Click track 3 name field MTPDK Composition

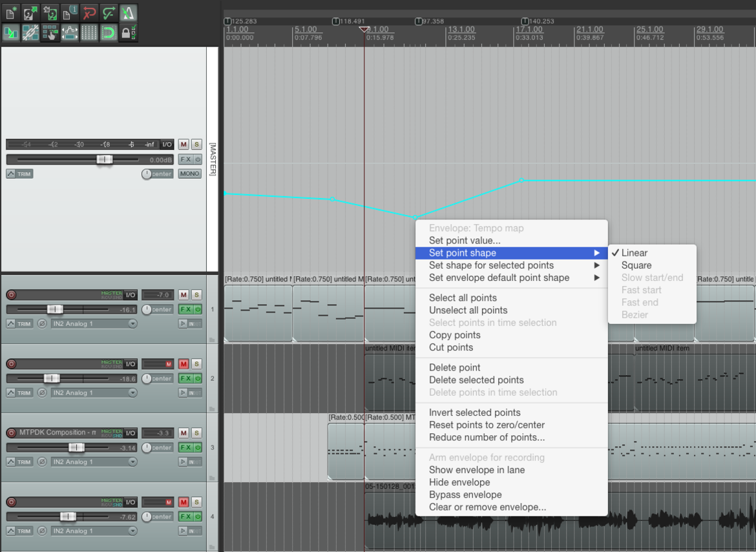[x=58, y=433]
